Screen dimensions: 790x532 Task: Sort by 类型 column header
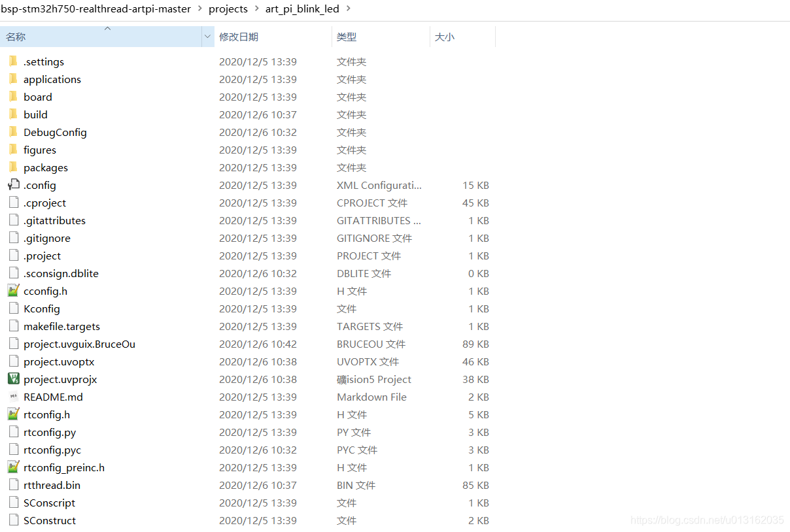[381, 37]
